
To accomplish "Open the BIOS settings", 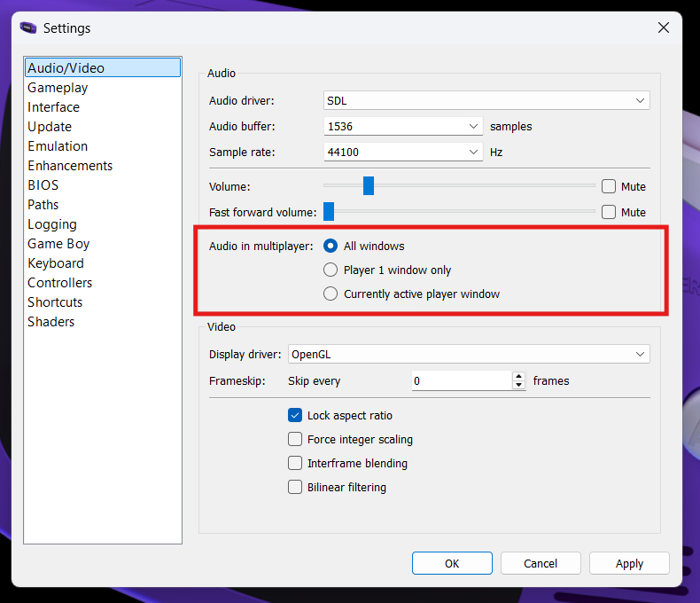I will (x=103, y=185).
